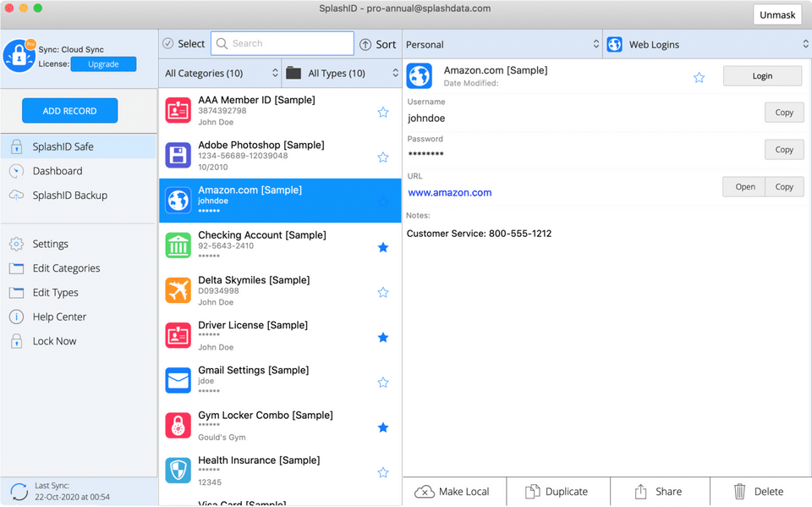Click the SplashID lock logo icon

coord(19,56)
